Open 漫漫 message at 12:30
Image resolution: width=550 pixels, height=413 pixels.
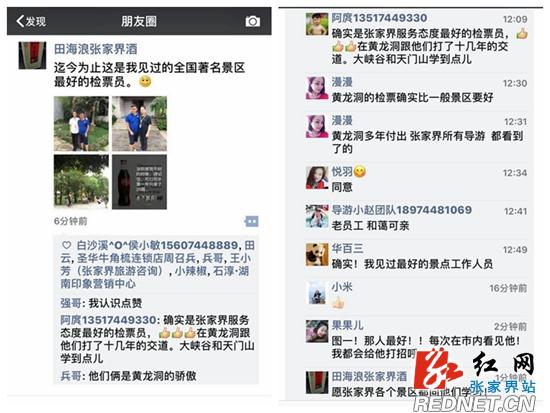[417, 90]
